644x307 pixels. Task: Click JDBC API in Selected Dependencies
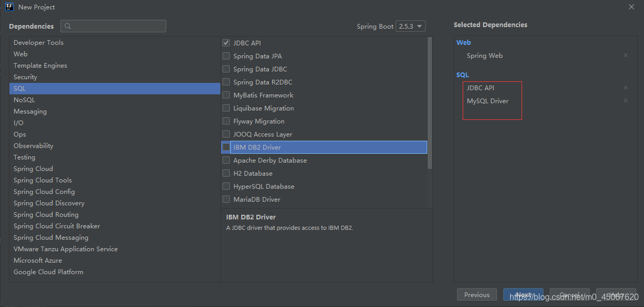480,88
